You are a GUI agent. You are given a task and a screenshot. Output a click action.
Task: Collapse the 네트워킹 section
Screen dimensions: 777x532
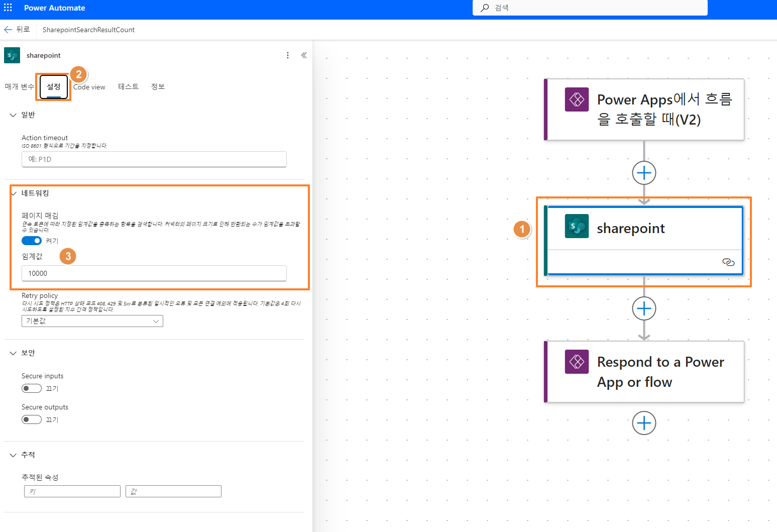14,193
